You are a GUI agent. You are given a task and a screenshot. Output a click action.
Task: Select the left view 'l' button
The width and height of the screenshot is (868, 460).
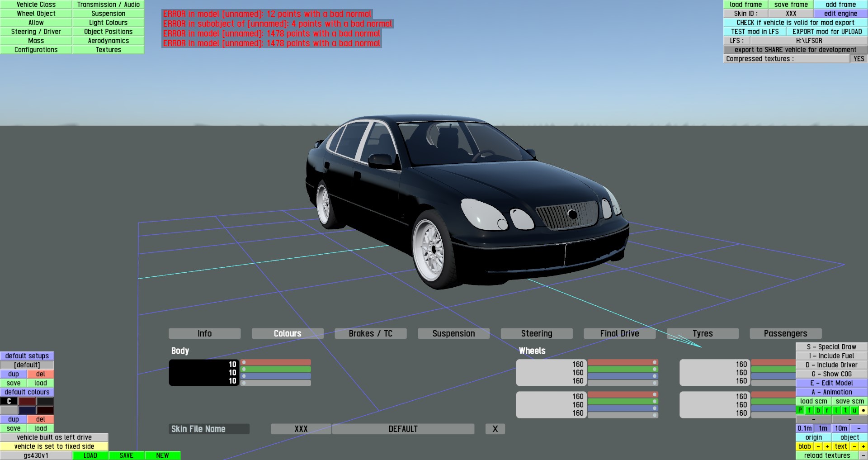[836, 410]
